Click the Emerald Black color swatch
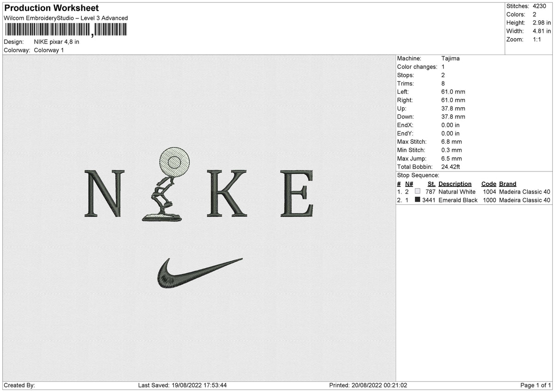The image size is (555, 392). [418, 200]
